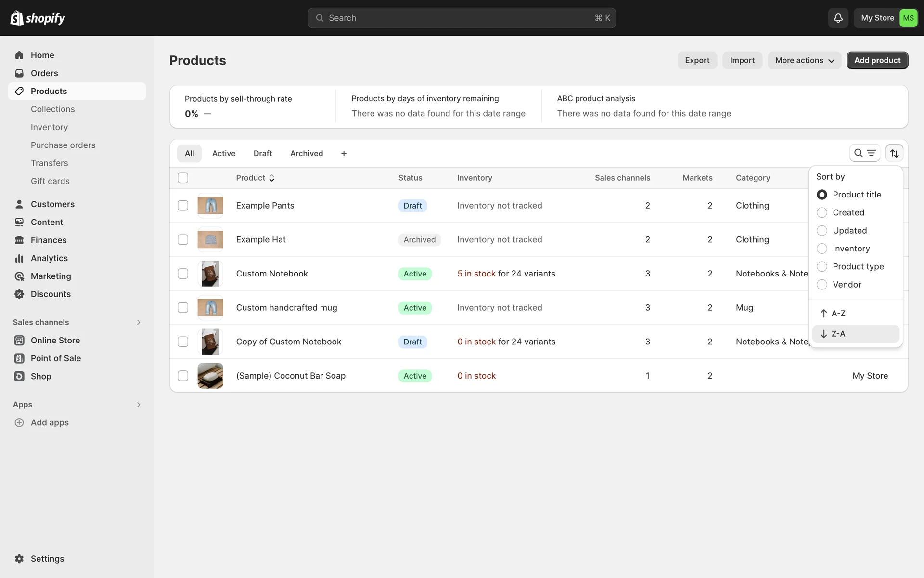Click the Point of Sale channel icon
The height and width of the screenshot is (578, 924).
click(x=19, y=358)
